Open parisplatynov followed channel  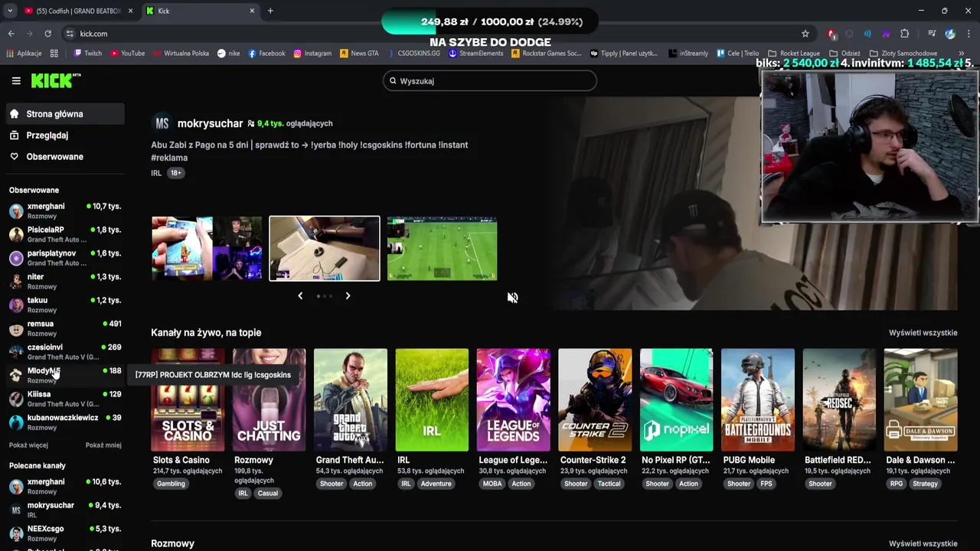(x=65, y=258)
